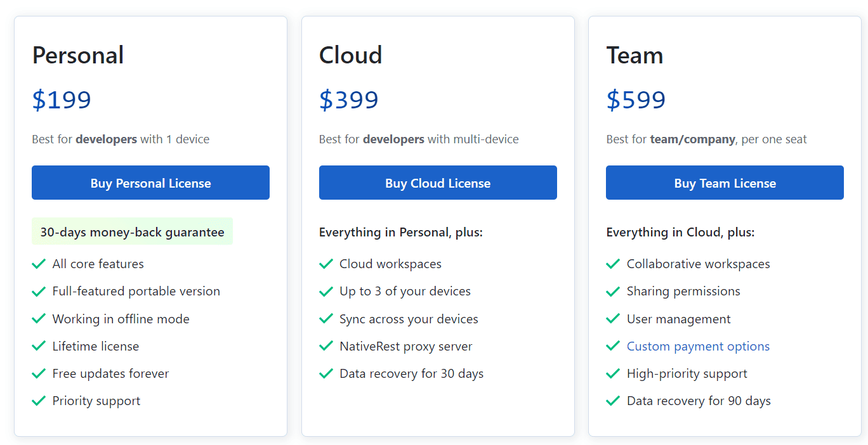This screenshot has width=868, height=445.
Task: Click the checkmark beside Free updates forever
Action: [x=39, y=373]
